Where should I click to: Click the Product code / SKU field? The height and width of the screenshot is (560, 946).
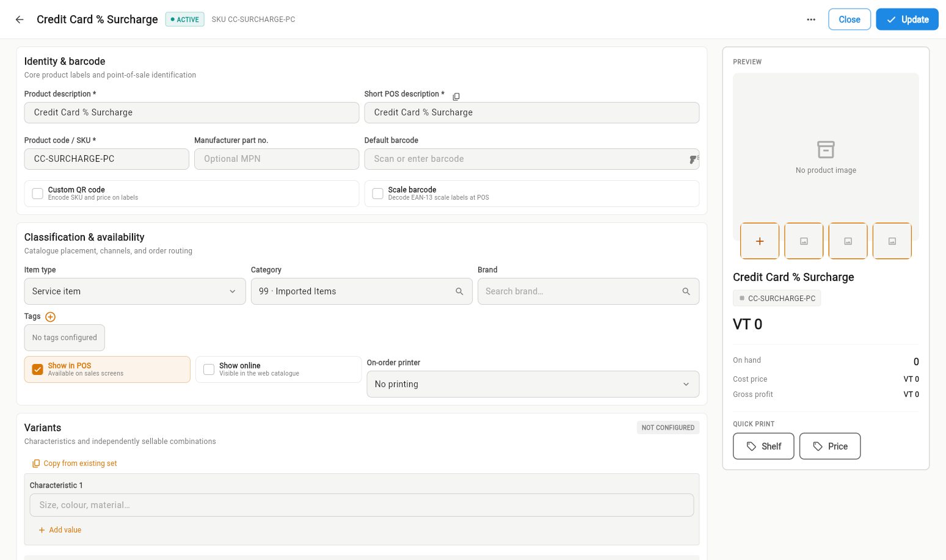point(107,159)
